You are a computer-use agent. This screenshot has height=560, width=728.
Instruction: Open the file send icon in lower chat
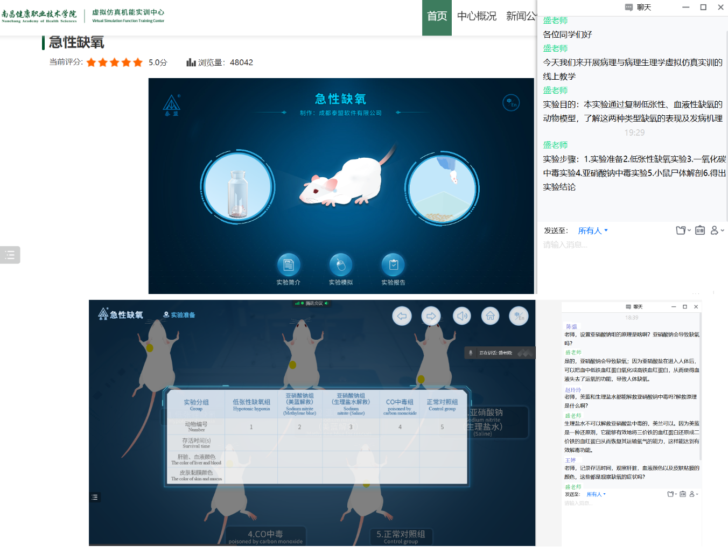[670, 494]
